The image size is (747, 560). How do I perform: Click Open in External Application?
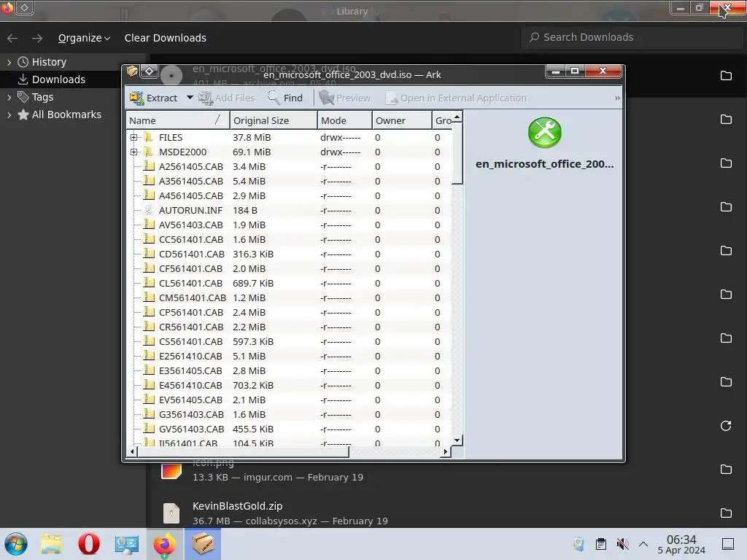click(456, 98)
